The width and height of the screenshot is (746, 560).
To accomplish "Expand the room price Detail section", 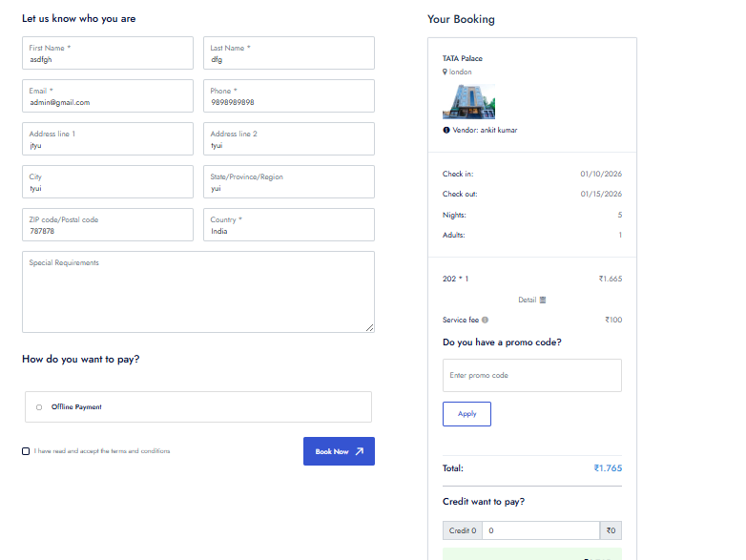I will pos(528,300).
